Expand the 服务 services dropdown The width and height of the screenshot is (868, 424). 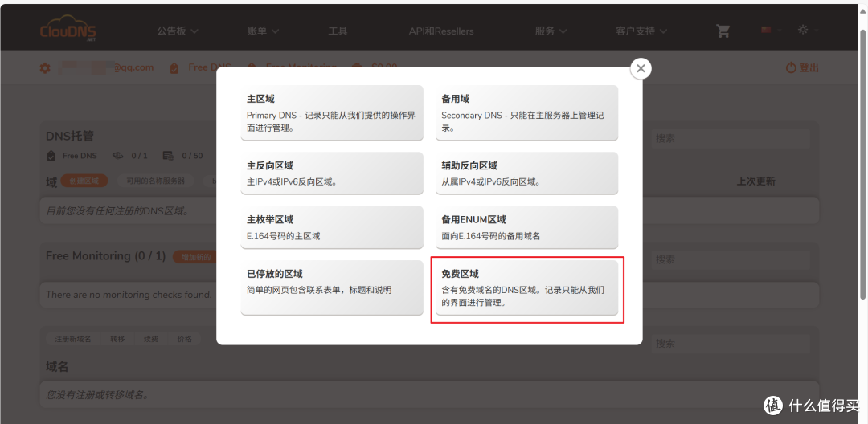551,31
